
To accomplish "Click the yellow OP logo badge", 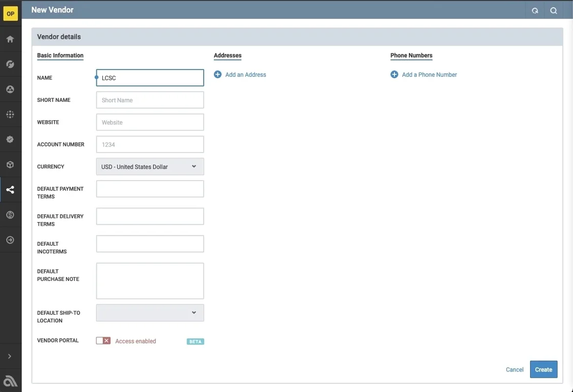I will pyautogui.click(x=10, y=14).
